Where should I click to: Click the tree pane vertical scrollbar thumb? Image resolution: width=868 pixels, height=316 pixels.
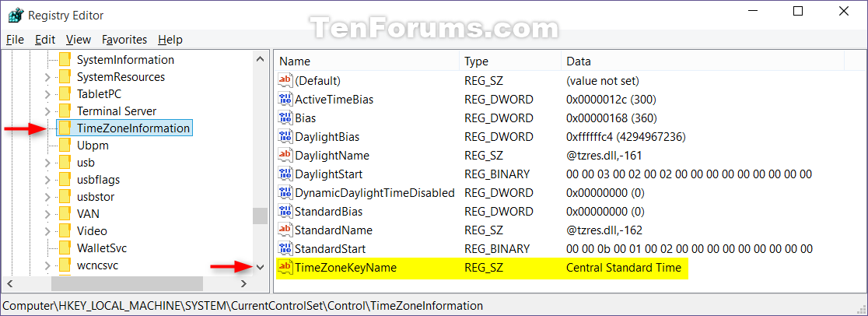(260, 215)
